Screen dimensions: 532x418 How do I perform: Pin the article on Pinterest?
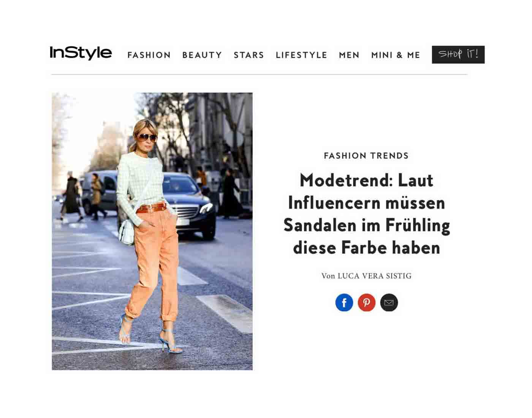click(x=366, y=302)
